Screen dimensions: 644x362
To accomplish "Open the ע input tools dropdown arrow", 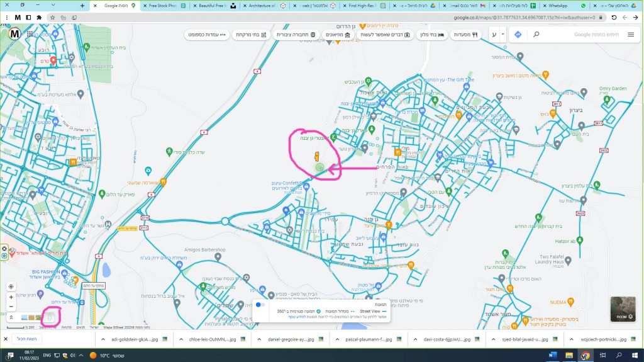I will click(x=502, y=35).
